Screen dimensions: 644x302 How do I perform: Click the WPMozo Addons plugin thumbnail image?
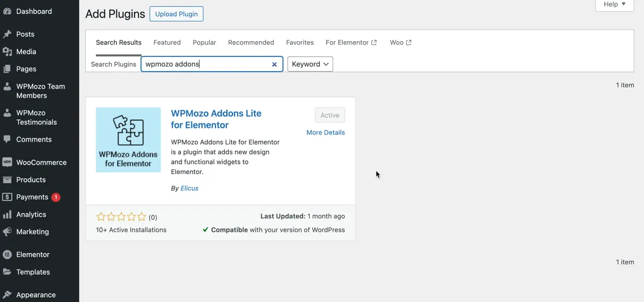pos(128,140)
